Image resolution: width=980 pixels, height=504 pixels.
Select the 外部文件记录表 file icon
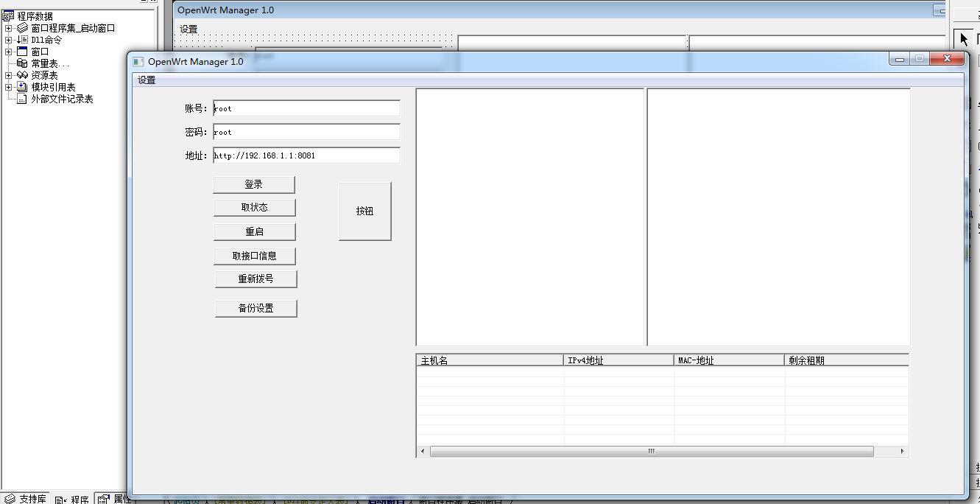23,99
